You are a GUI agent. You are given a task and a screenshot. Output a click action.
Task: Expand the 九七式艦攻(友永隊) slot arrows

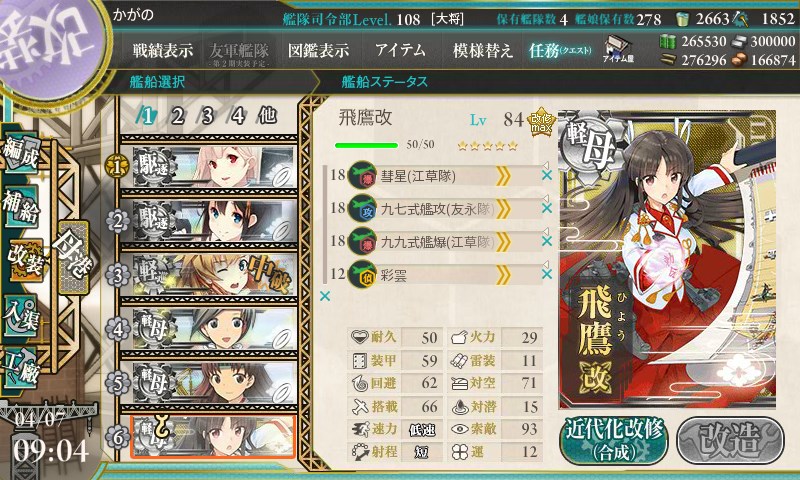click(x=503, y=209)
